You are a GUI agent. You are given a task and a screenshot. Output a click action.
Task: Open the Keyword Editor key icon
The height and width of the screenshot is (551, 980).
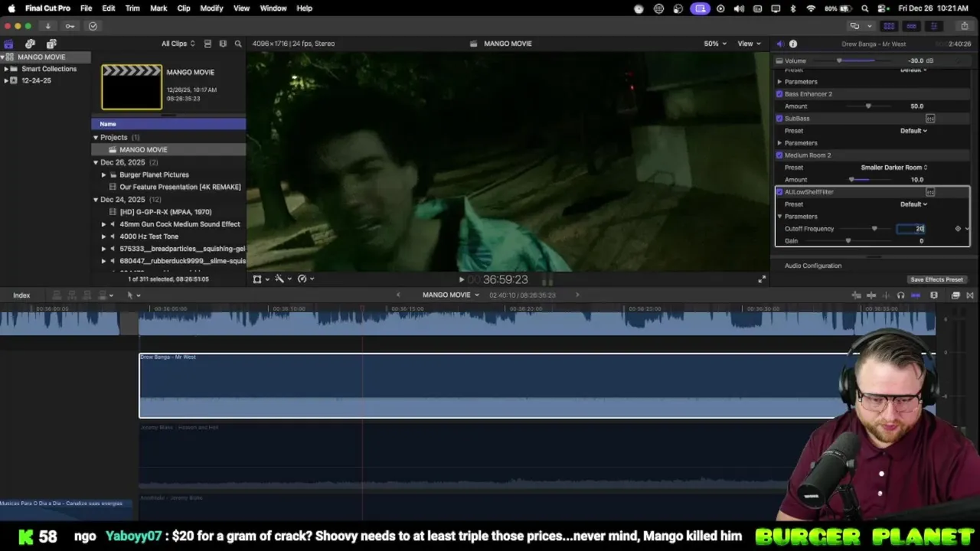tap(70, 26)
